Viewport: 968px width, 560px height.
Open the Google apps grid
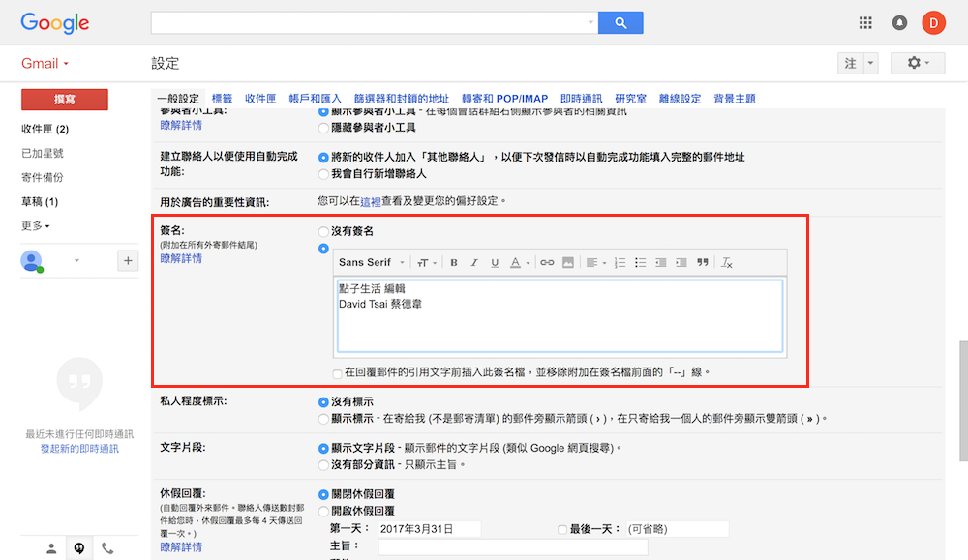[865, 22]
